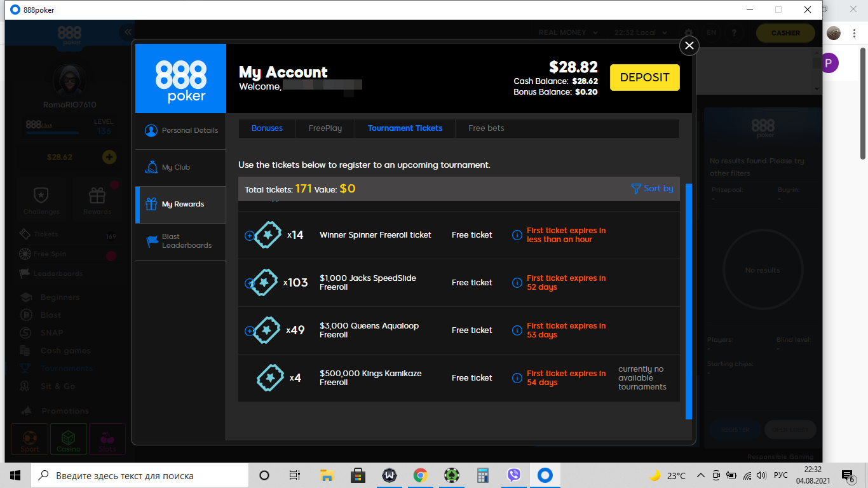The image size is (868, 488).
Task: Open Google Chrome from the taskbar
Action: click(420, 475)
